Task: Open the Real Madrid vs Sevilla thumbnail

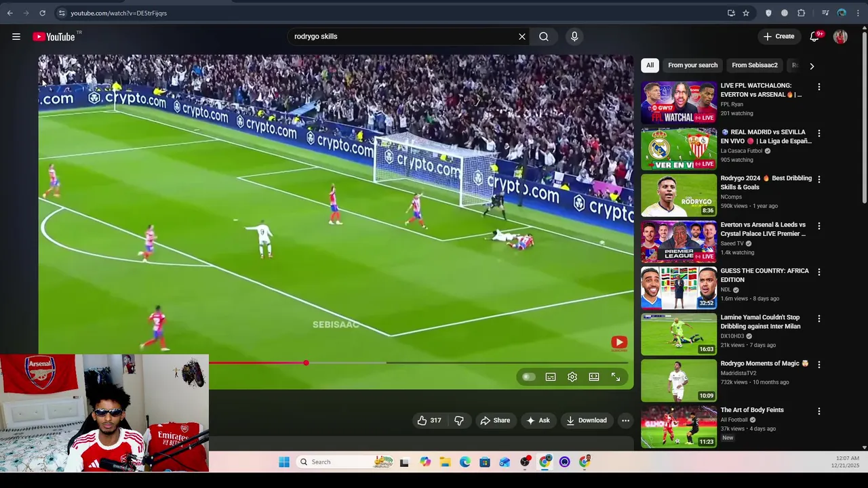Action: coord(679,148)
